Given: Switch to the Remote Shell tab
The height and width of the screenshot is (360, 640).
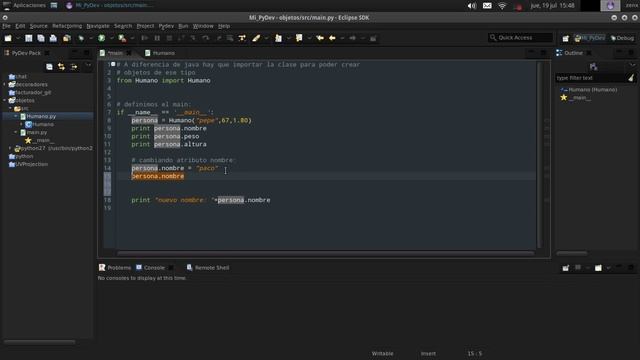Looking at the screenshot, I should pos(207,268).
